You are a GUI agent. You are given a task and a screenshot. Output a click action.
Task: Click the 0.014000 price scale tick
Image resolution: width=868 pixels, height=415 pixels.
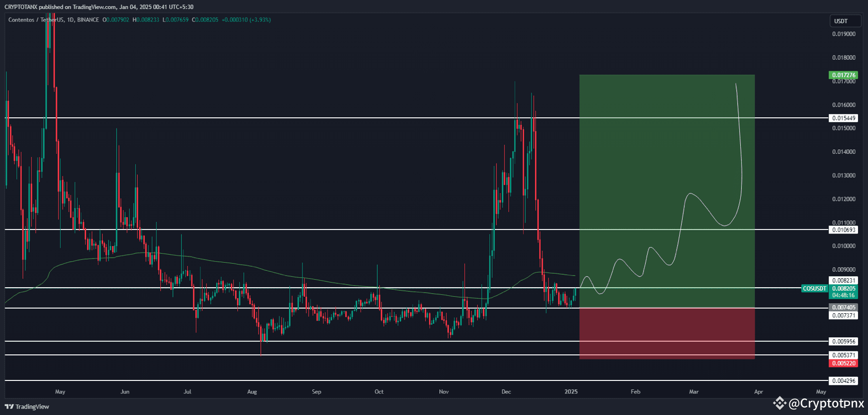tap(843, 152)
